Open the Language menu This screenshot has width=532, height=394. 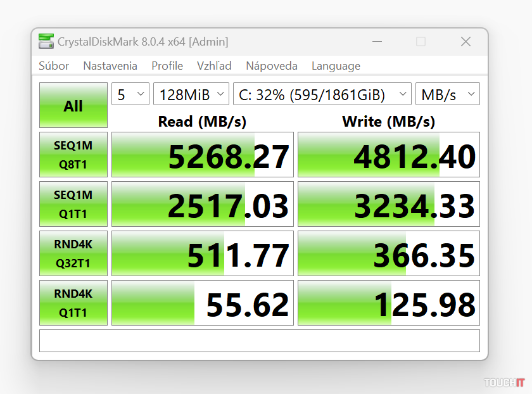(336, 66)
